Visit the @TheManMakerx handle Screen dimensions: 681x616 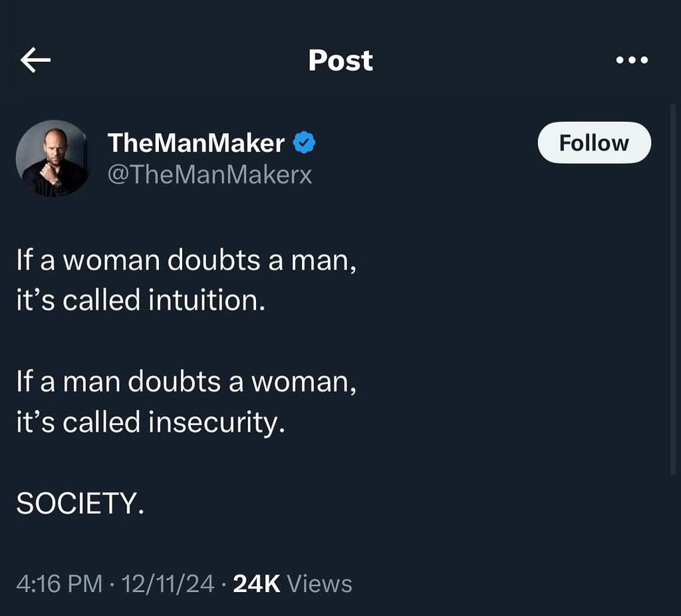(x=209, y=174)
